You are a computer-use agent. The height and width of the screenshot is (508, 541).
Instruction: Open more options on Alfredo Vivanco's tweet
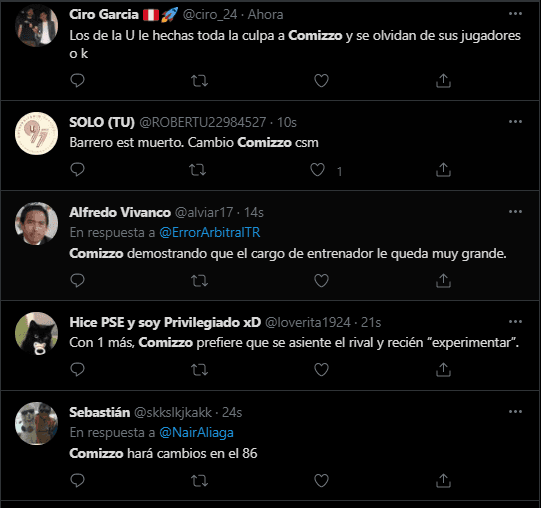515,212
